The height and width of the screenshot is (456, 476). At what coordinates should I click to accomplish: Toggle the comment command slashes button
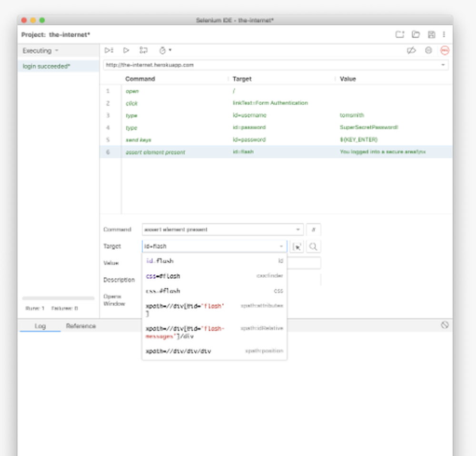tap(314, 230)
